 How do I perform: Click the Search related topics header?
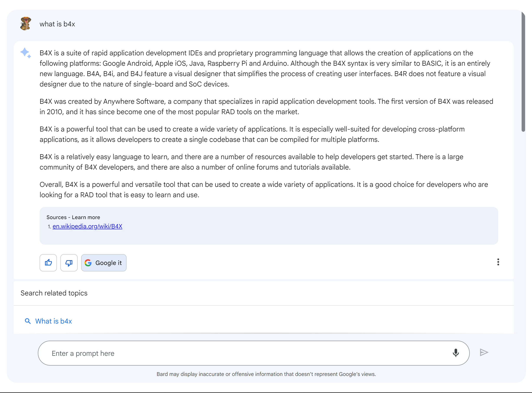click(x=54, y=293)
